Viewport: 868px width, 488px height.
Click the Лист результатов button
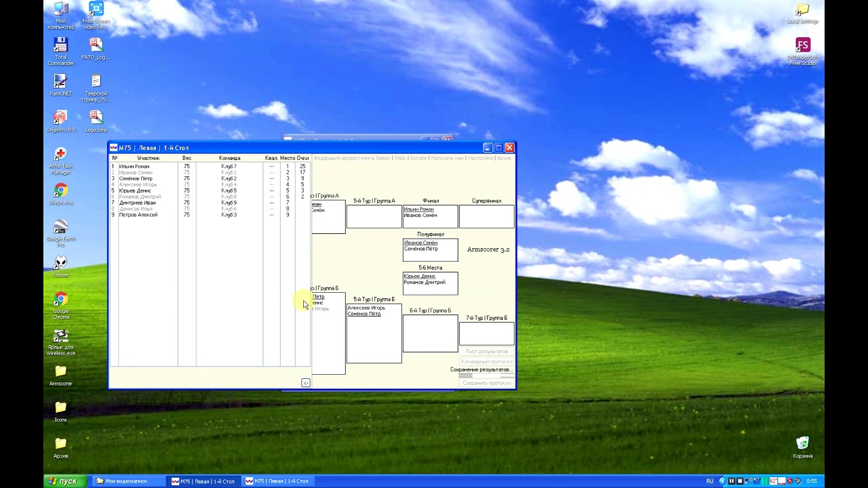[x=487, y=352]
